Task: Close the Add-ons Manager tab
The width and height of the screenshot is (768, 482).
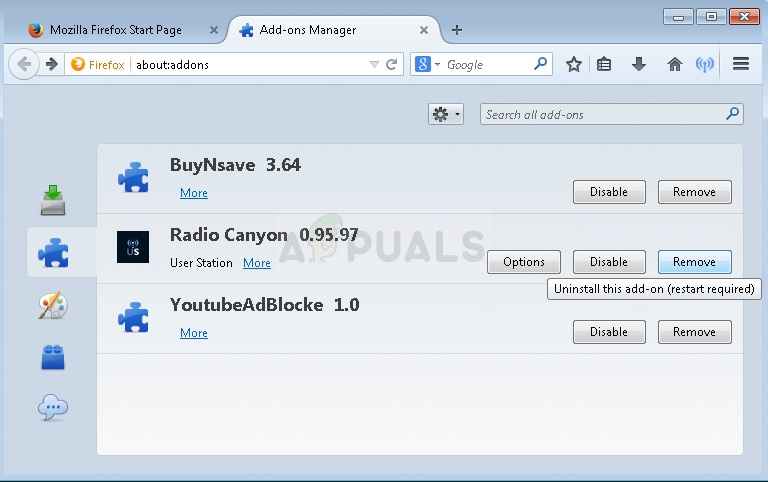Action: [x=424, y=30]
